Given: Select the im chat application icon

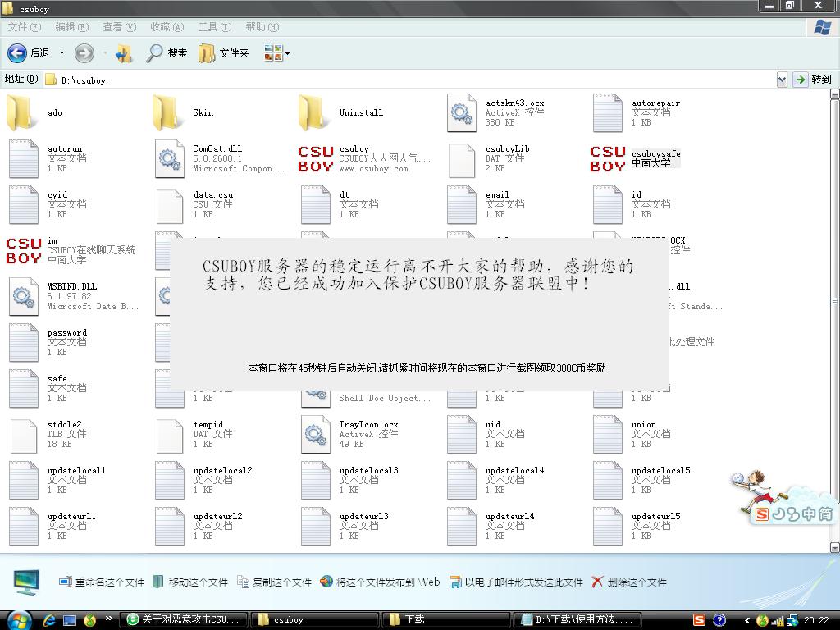Looking at the screenshot, I should pos(24,250).
